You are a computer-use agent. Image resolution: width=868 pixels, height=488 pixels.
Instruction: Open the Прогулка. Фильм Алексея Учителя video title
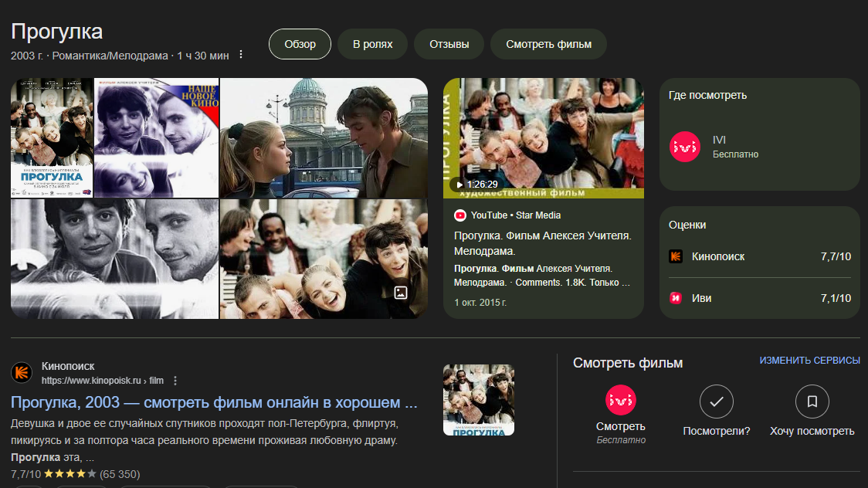[542, 243]
